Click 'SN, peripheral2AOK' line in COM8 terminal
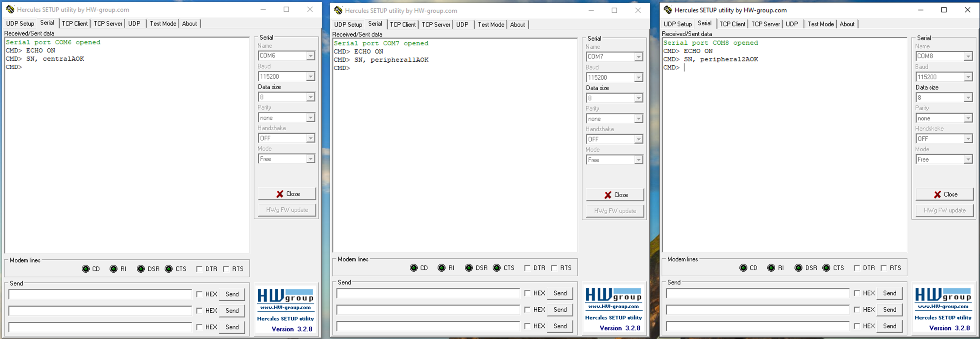Screen dimensions: 980x339 [721, 59]
